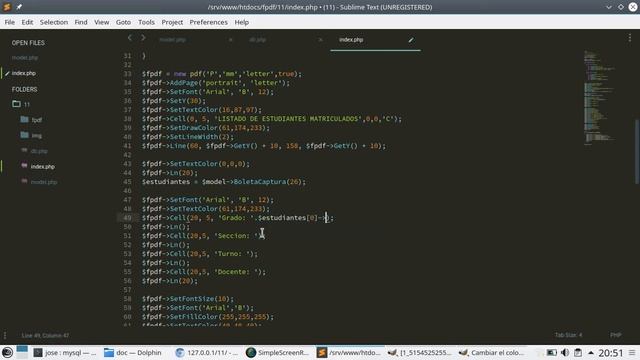Screen dimensions: 640x360
Task: Switch to 127.0.0.1/11/ browser window
Action: tap(206, 352)
